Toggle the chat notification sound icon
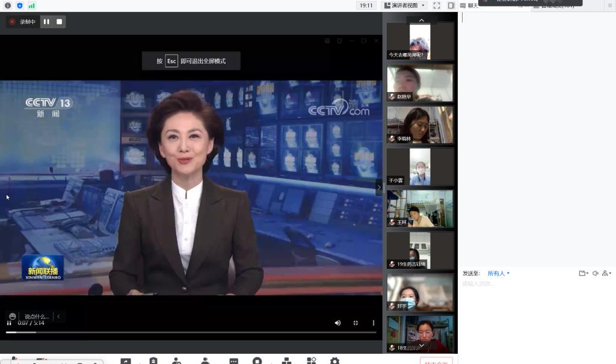Image resolution: width=616 pixels, height=364 pixels. pos(595,273)
